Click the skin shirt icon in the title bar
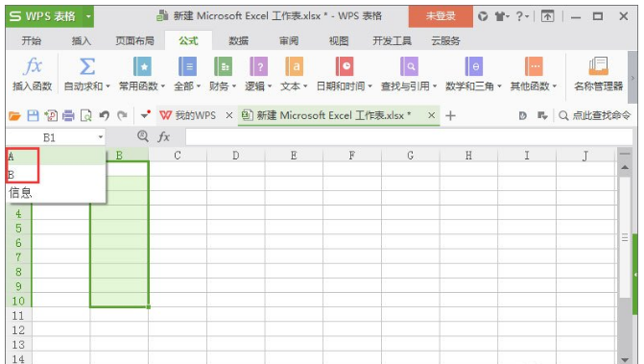The width and height of the screenshot is (644, 364). tap(501, 16)
